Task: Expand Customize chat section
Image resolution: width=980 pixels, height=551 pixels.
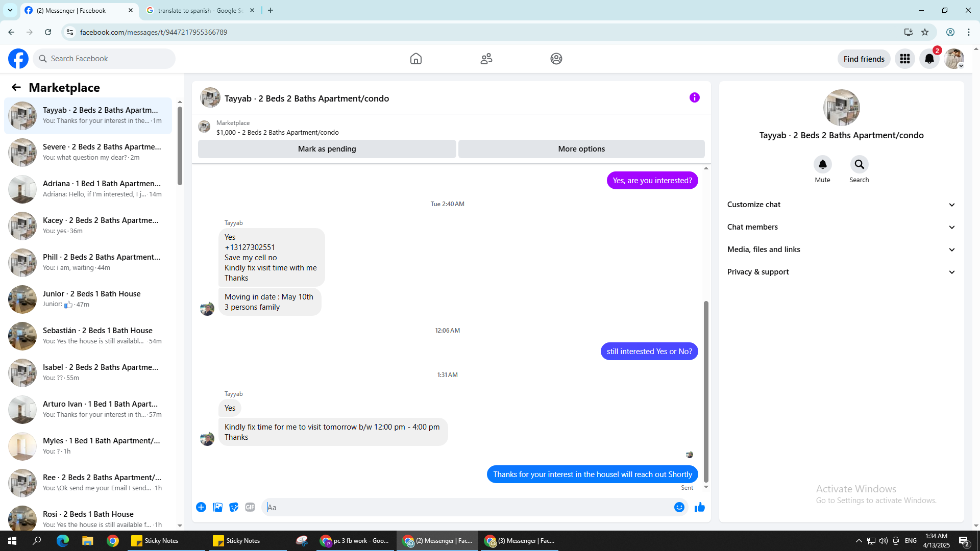Action: pyautogui.click(x=842, y=205)
